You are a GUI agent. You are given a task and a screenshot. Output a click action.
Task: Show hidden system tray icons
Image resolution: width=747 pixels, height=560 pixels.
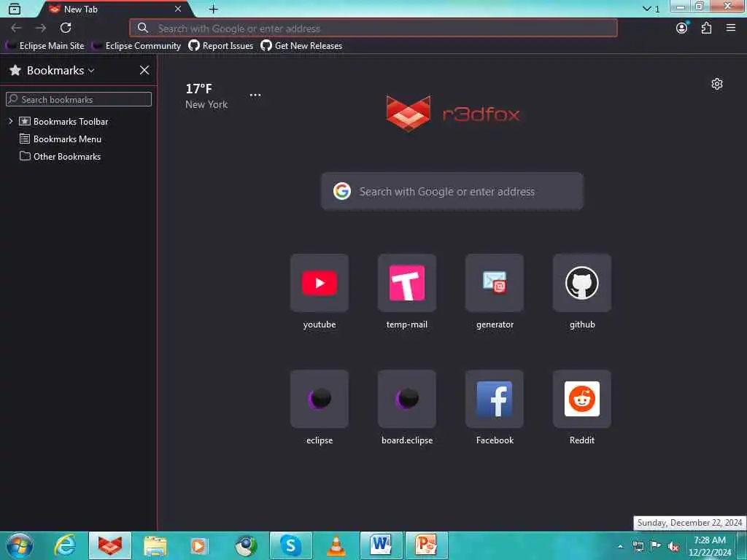point(620,547)
